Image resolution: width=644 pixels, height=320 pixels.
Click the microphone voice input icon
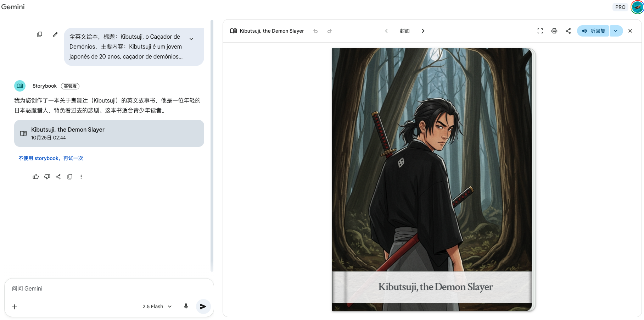pos(186,306)
